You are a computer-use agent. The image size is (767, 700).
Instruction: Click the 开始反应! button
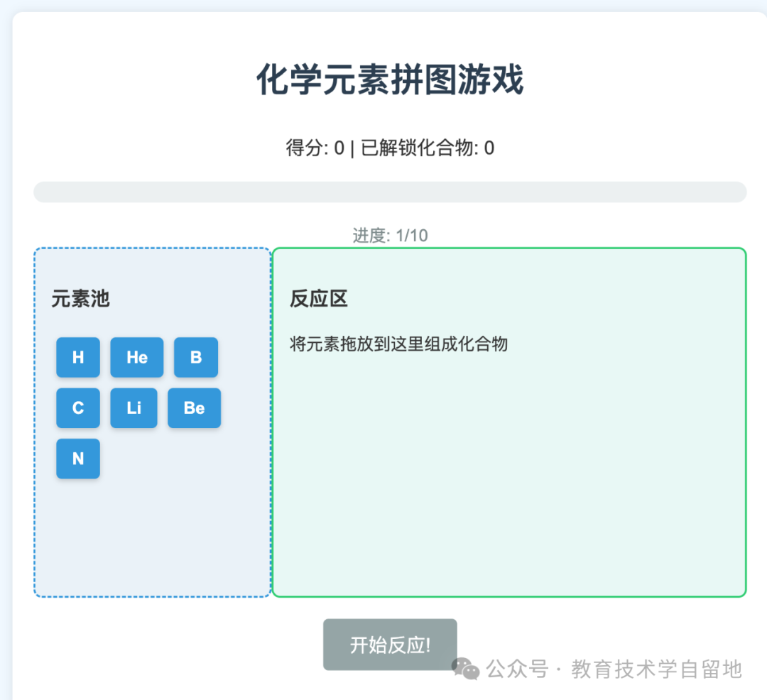pyautogui.click(x=390, y=645)
